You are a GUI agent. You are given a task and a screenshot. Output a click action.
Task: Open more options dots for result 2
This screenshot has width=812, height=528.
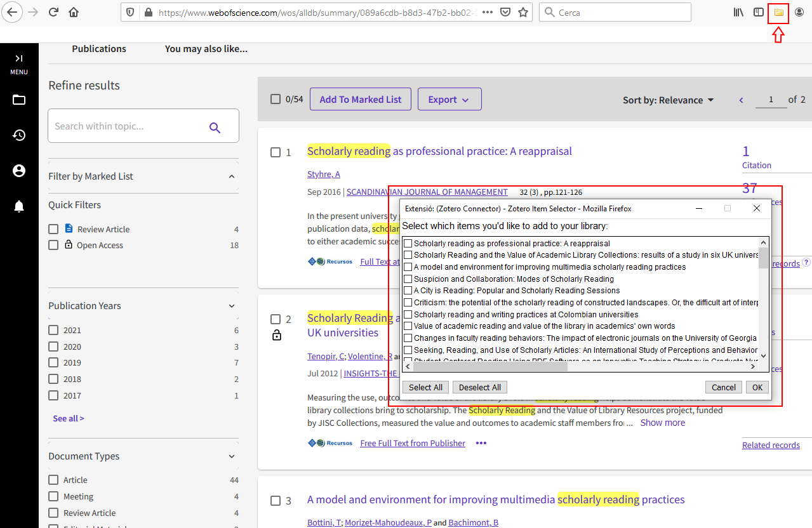[x=481, y=443]
